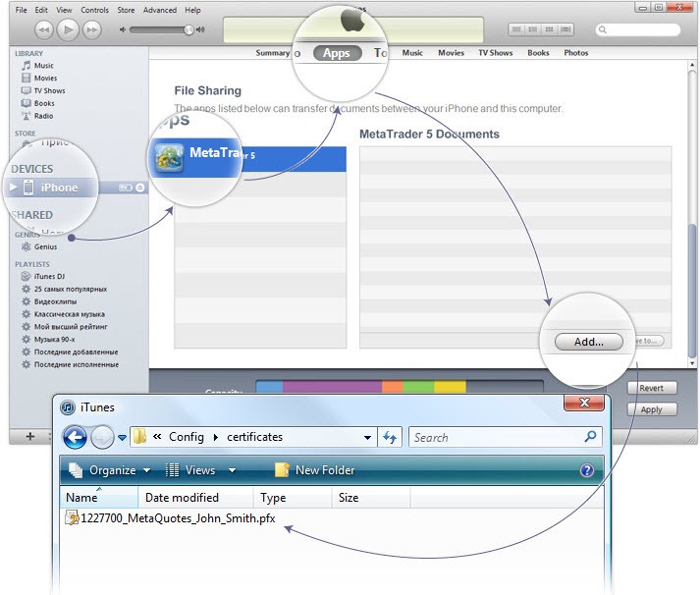Switch to list view mode
This screenshot has width=700, height=595.
[516, 29]
